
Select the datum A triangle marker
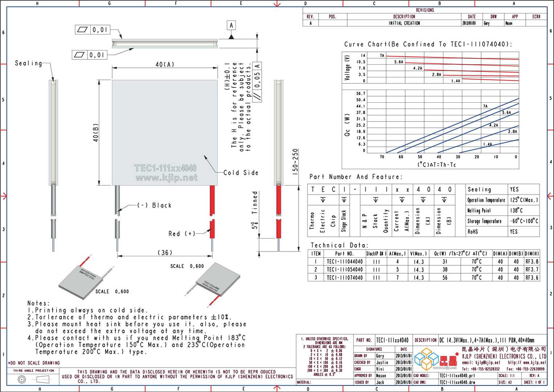coord(231,37)
